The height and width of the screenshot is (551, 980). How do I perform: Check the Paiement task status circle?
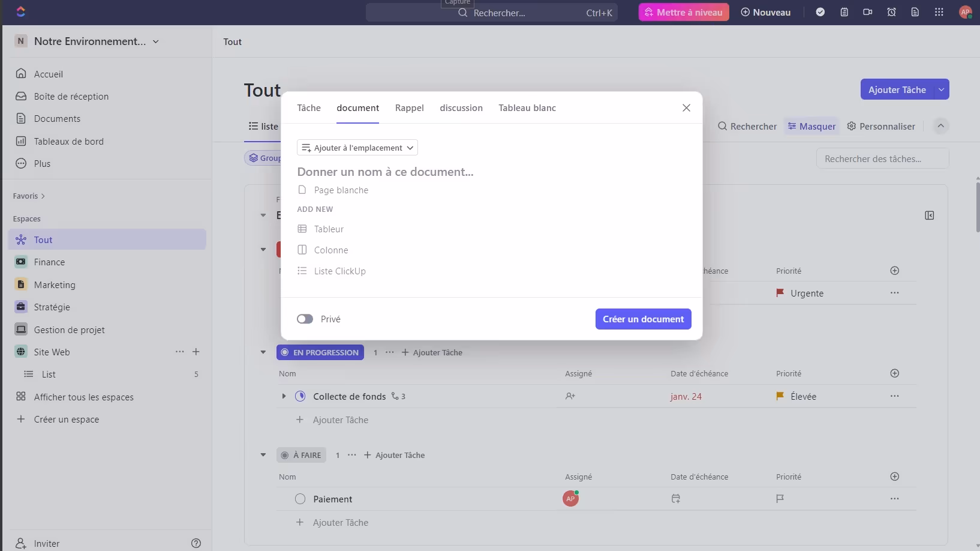pyautogui.click(x=300, y=499)
